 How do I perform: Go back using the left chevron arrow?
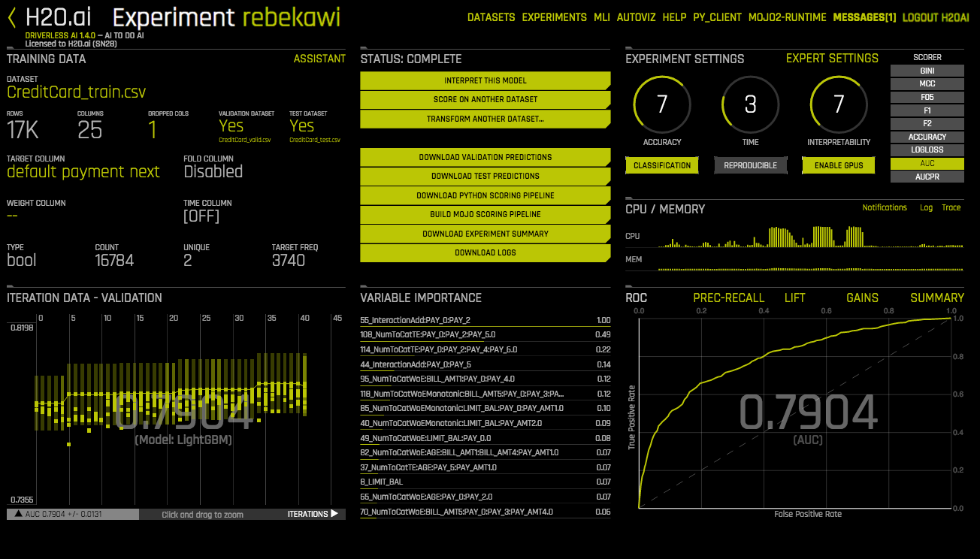click(x=12, y=17)
